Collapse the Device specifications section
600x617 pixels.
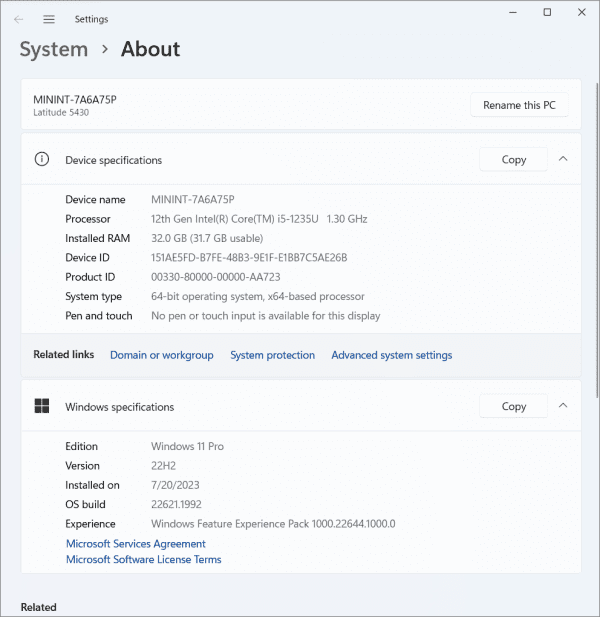563,159
